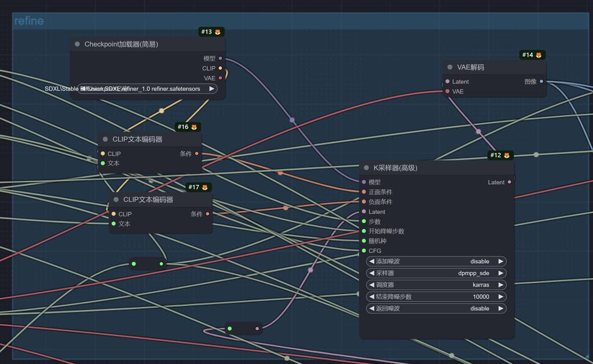Image resolution: width=593 pixels, height=364 pixels.
Task: Collapse the K采样器(高级) node via its title dot
Action: [x=366, y=168]
